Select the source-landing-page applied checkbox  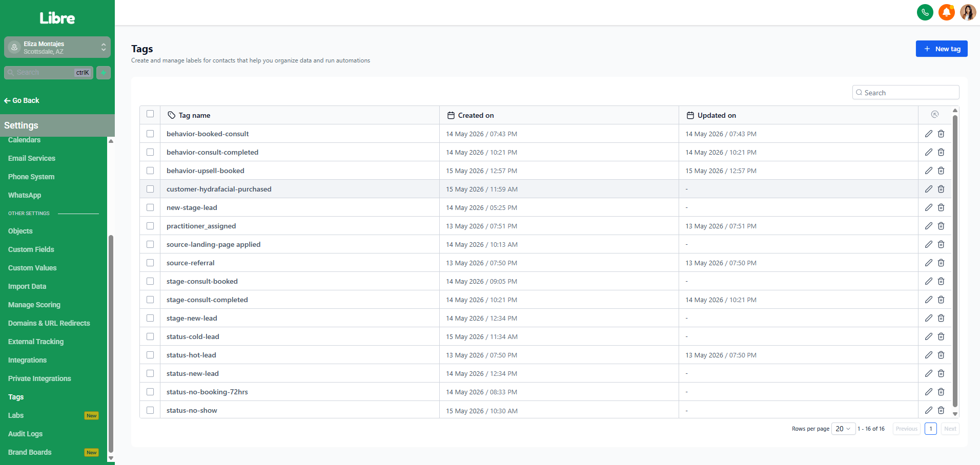coord(150,244)
